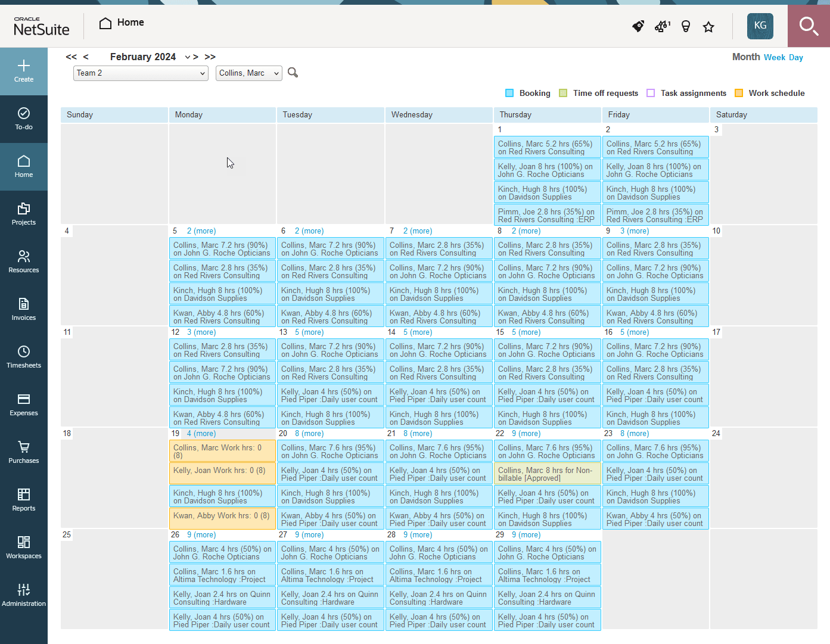Open the Team 2 dropdown
830x644 pixels.
(x=141, y=73)
